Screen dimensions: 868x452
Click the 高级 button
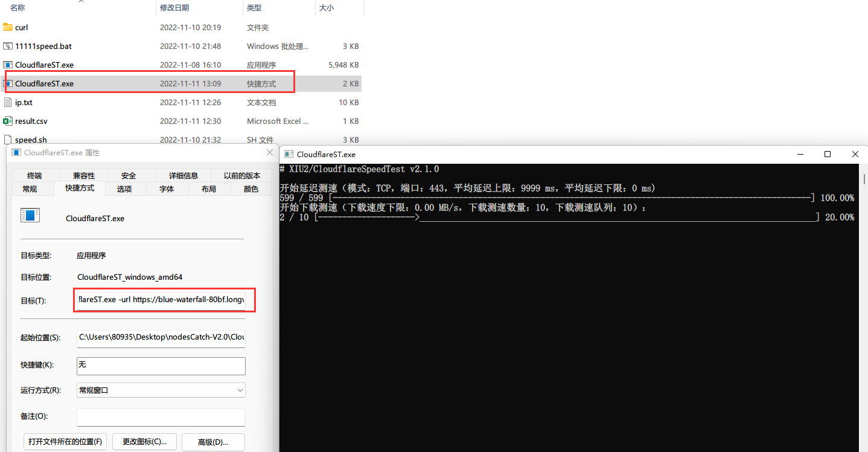click(213, 442)
